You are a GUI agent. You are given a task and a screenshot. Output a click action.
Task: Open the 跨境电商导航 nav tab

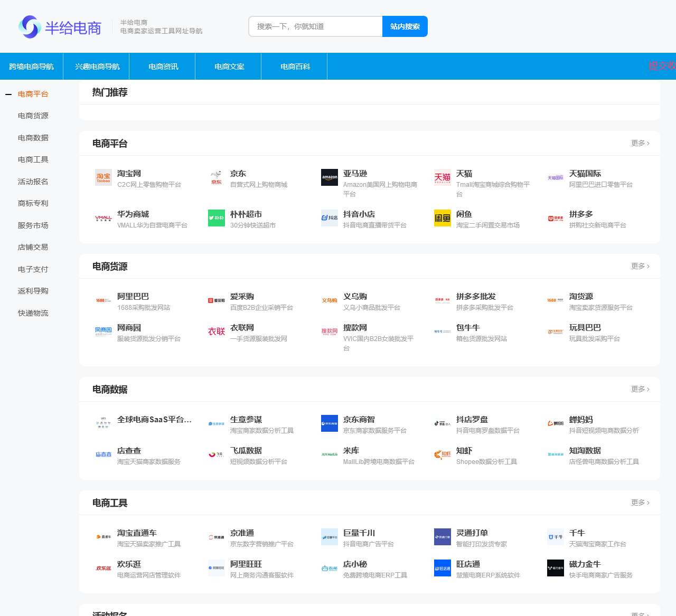coord(31,67)
